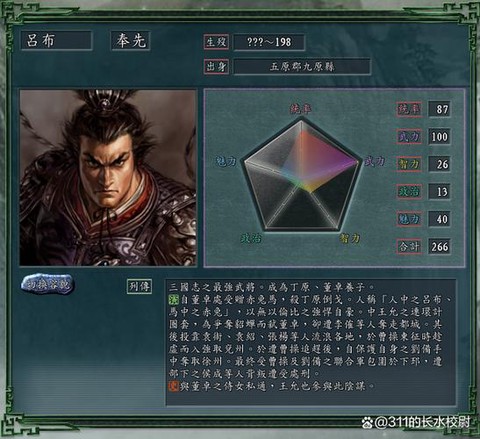
Task: Click the 合計 total label beside 266
Action: (x=409, y=247)
